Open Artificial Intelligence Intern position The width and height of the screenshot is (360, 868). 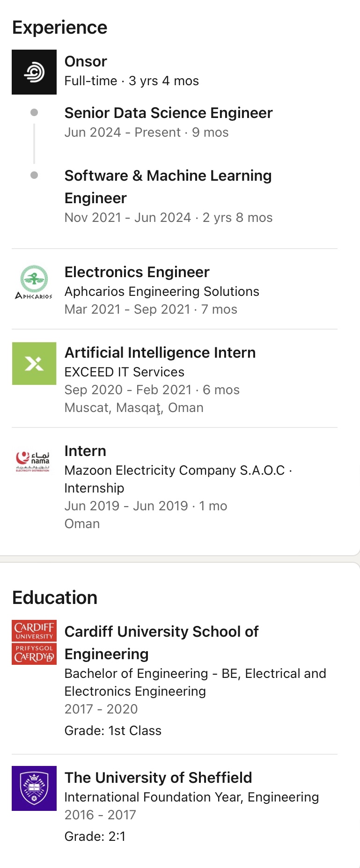160,353
